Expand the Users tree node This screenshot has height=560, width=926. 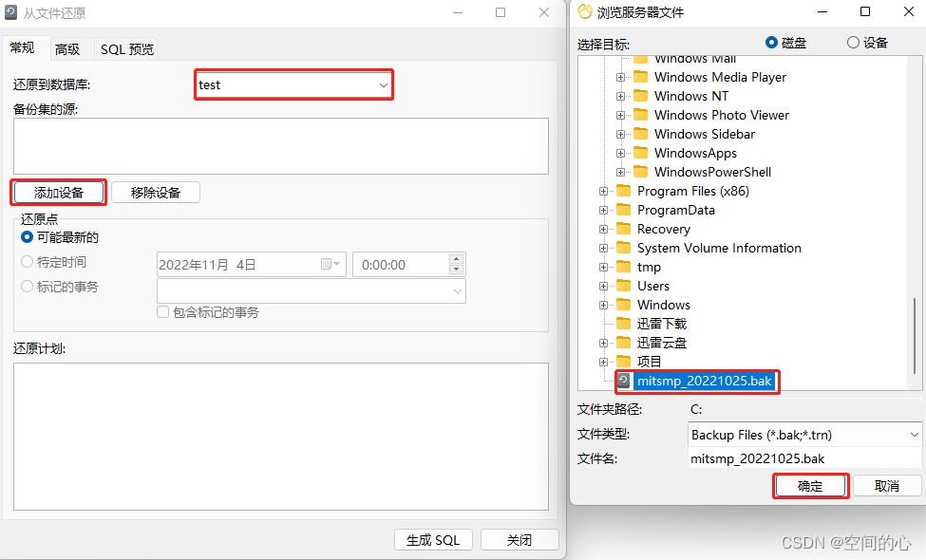pyautogui.click(x=603, y=287)
